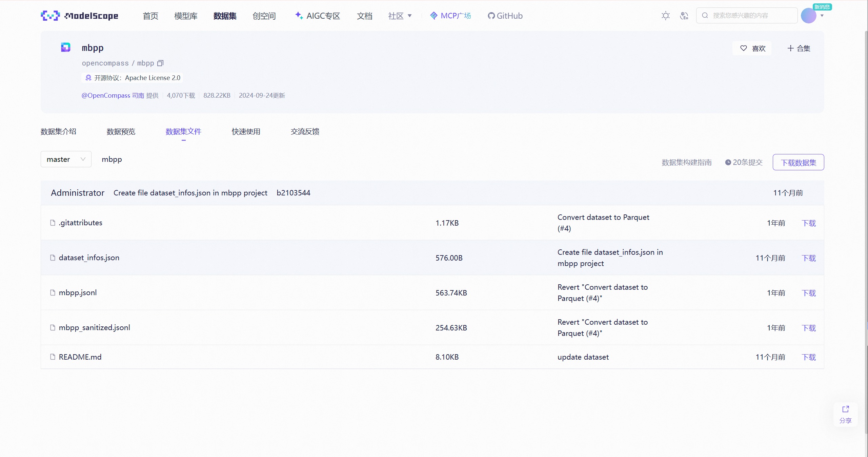Click the Apache License badge icon

point(88,78)
